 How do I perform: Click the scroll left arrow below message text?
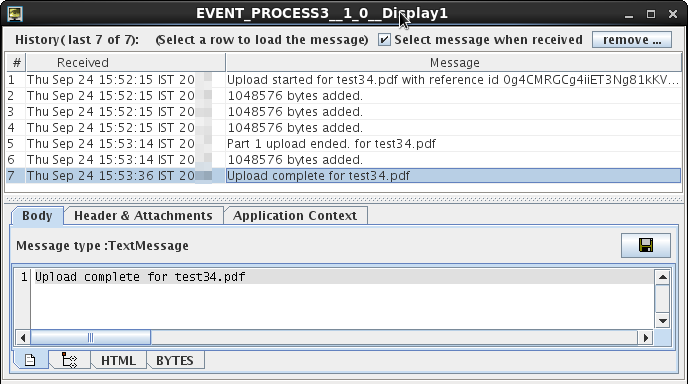pyautogui.click(x=23, y=337)
